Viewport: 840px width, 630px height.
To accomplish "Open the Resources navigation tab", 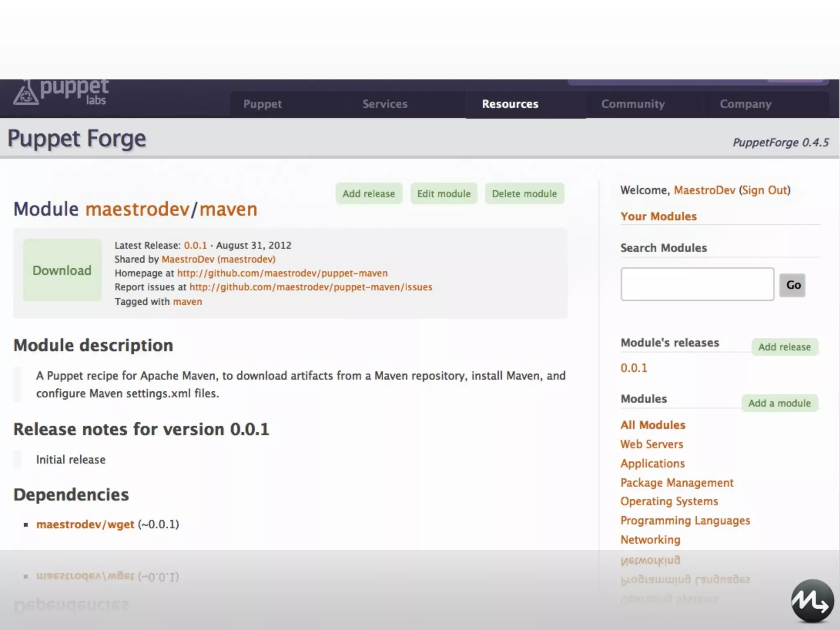I will pos(510,104).
